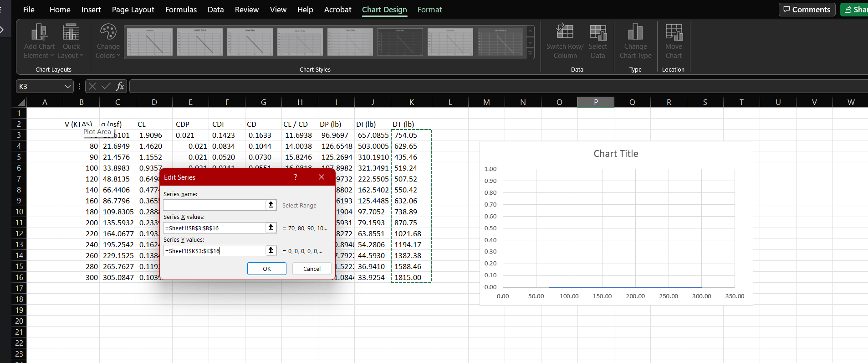The height and width of the screenshot is (363, 868).
Task: Switch to the Format tab
Action: pyautogui.click(x=430, y=10)
